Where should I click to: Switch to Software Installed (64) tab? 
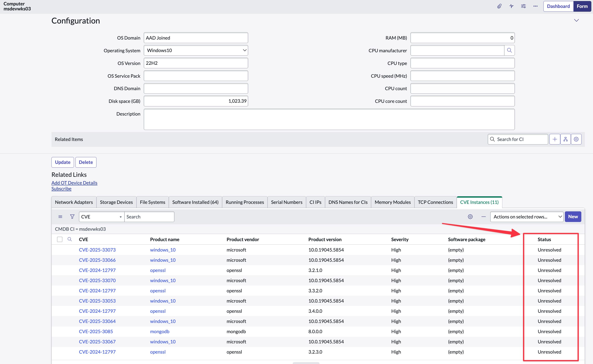[x=195, y=202]
